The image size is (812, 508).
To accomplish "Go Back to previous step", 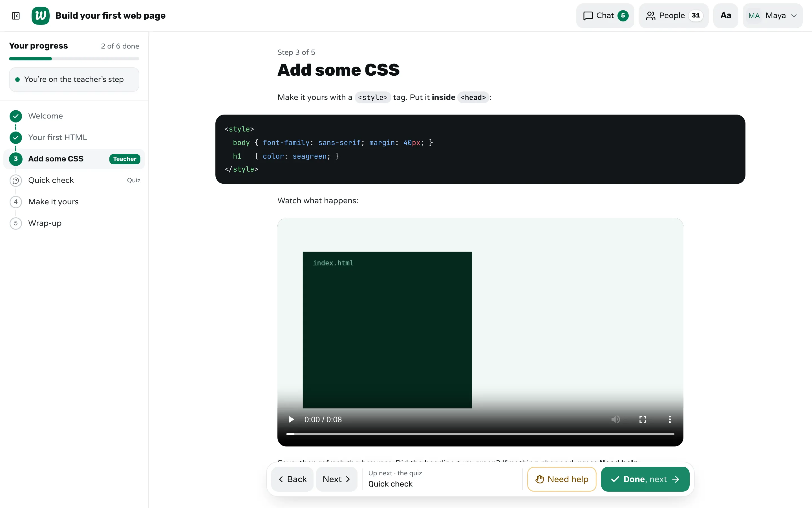I will tap(292, 479).
